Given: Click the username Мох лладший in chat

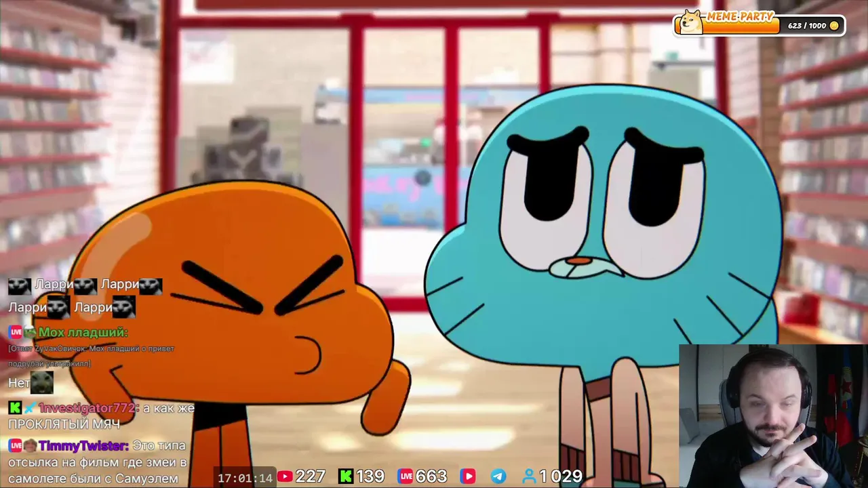Looking at the screenshot, I should click(x=83, y=332).
